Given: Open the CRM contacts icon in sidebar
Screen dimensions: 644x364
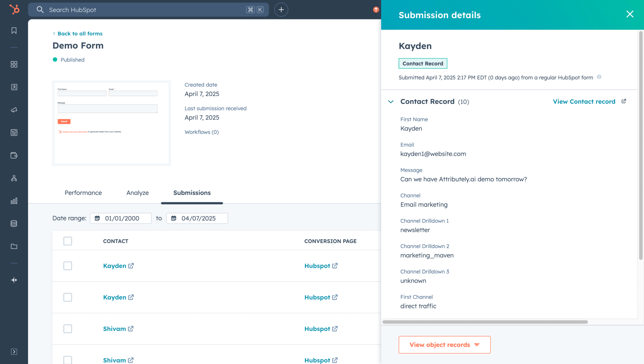Looking at the screenshot, I should [14, 87].
